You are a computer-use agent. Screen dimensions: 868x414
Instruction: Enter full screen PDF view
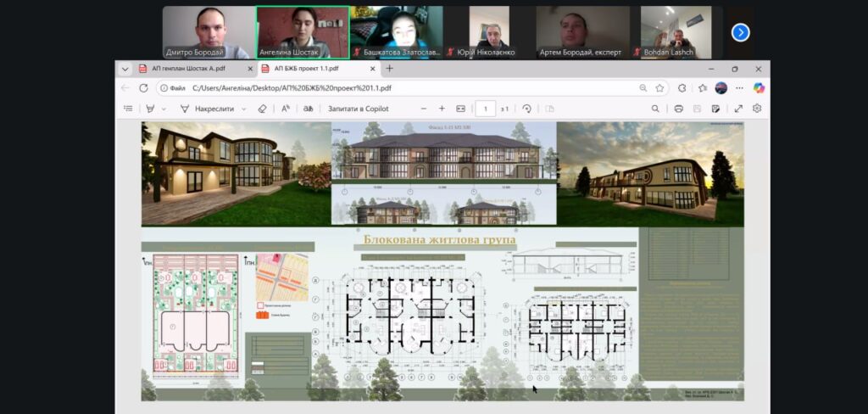[x=738, y=109]
